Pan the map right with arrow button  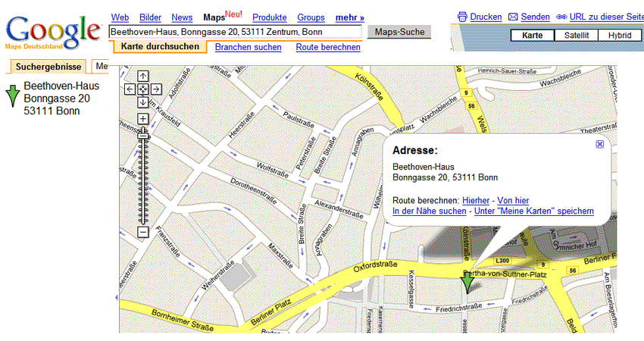pyautogui.click(x=156, y=89)
